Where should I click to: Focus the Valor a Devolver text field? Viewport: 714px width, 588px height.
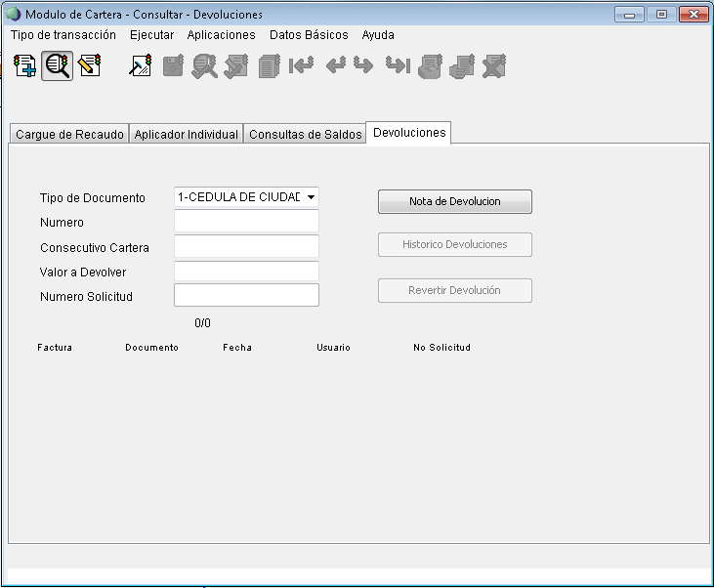pyautogui.click(x=246, y=272)
